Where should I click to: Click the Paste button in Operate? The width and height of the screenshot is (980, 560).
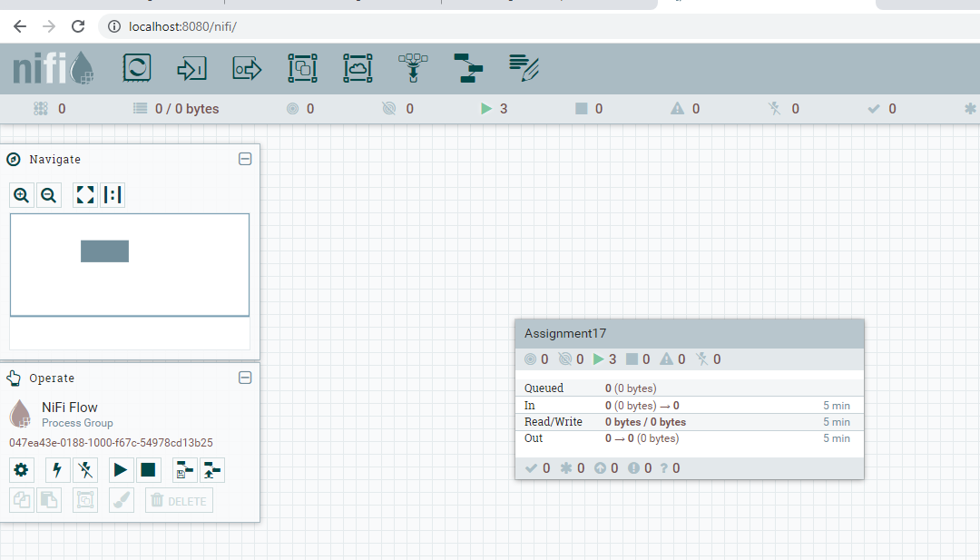pyautogui.click(x=49, y=501)
